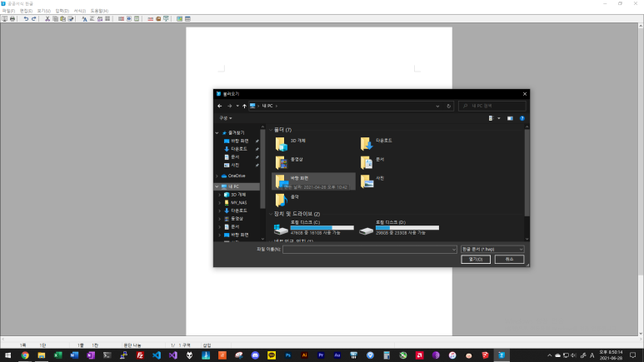The height and width of the screenshot is (362, 644).
Task: Click the 취소 button
Action: click(x=509, y=260)
